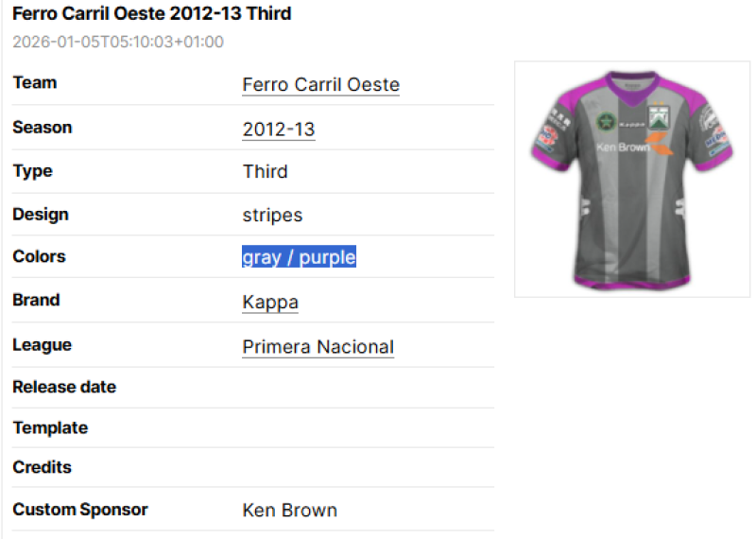Click the Colors row label
The image size is (756, 539).
39,256
